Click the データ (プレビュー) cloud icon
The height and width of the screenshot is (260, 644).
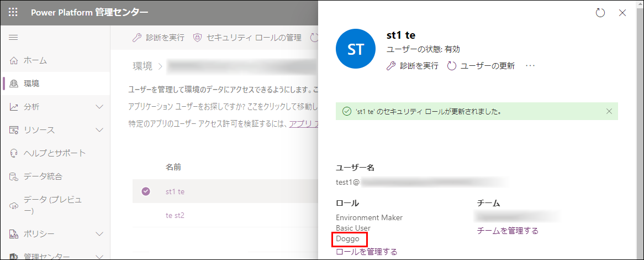pyautogui.click(x=14, y=205)
